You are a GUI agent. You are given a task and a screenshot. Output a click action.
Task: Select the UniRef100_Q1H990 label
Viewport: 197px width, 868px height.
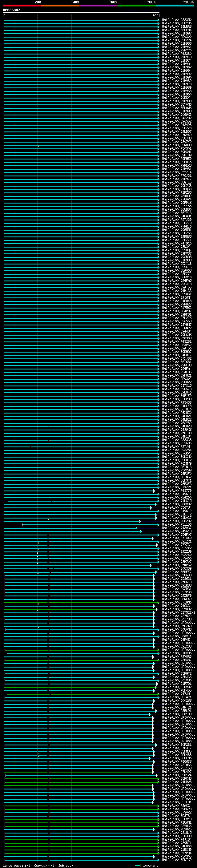[177, 78]
